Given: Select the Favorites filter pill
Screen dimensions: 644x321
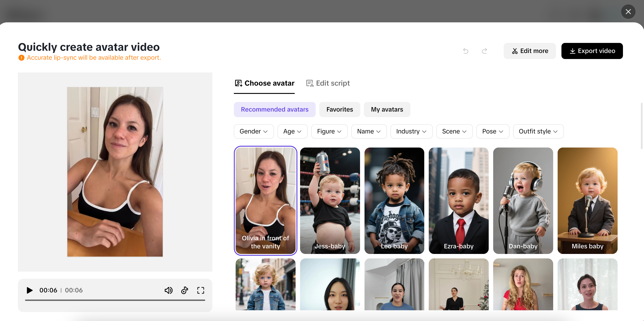Looking at the screenshot, I should [x=339, y=109].
